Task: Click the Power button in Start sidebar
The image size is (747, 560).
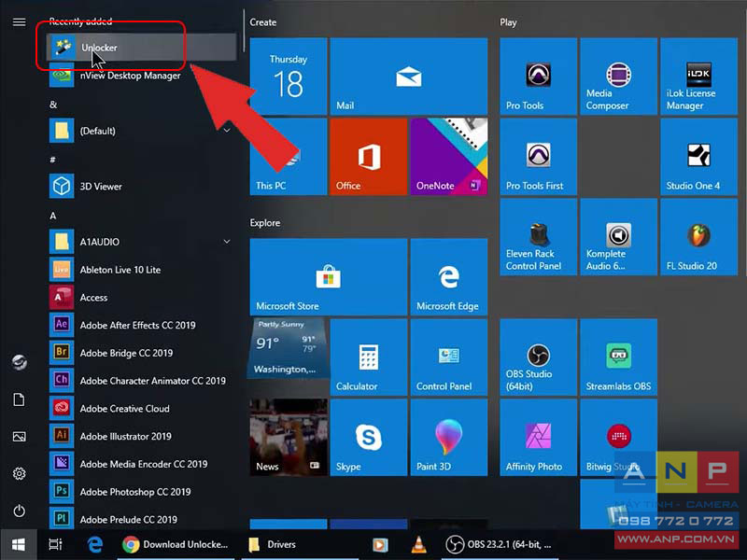Action: (x=19, y=511)
